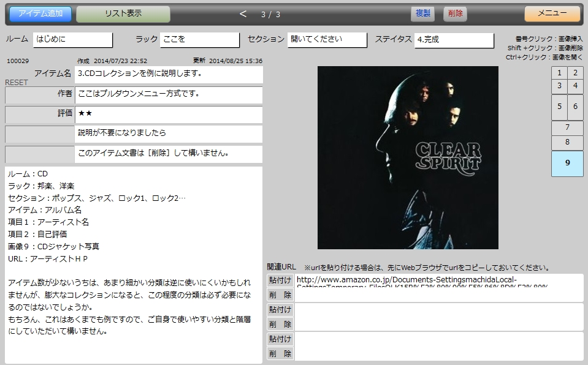Click the record counter 3 / 3
This screenshot has width=588, height=365.
(271, 14)
